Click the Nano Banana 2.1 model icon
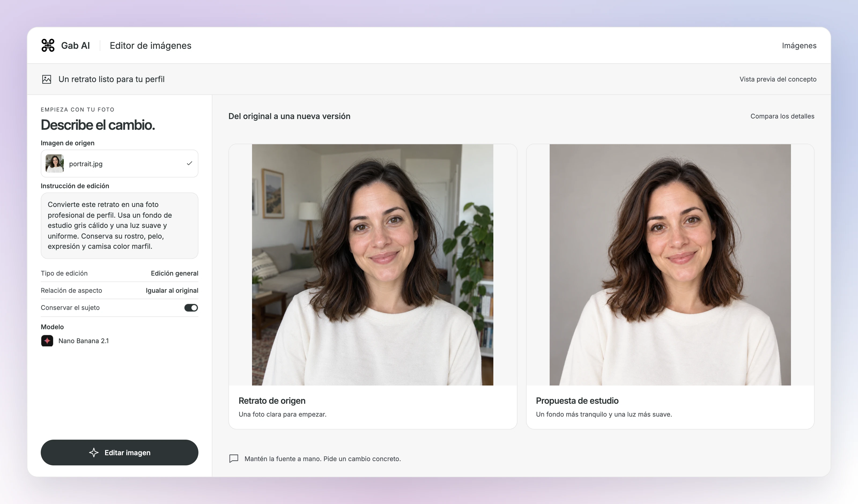The image size is (858, 504). tap(47, 341)
